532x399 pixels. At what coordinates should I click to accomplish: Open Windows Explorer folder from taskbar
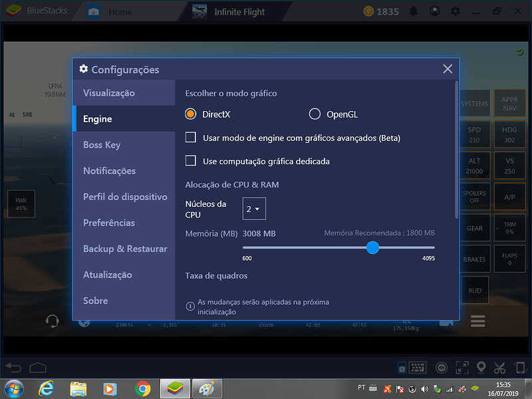(78, 389)
